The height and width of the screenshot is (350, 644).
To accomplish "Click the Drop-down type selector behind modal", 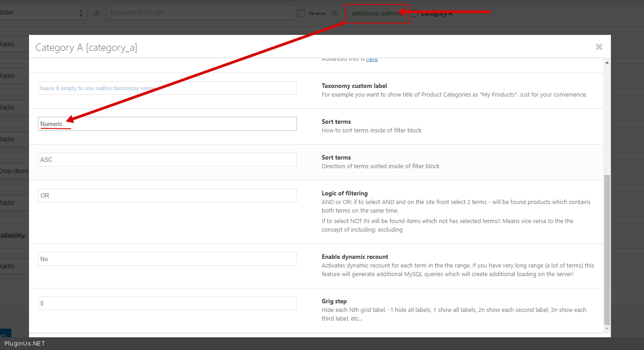I will point(14,171).
